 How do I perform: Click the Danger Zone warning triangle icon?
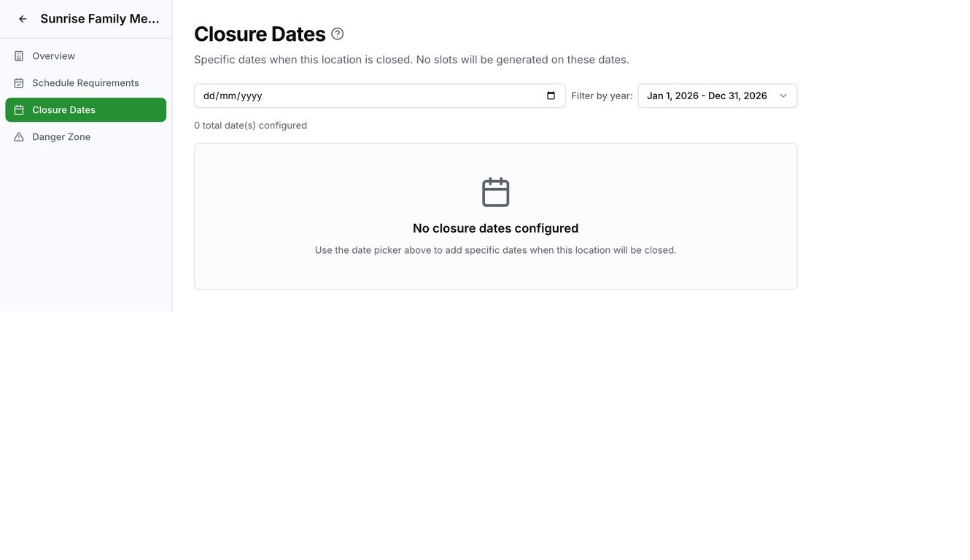(19, 137)
